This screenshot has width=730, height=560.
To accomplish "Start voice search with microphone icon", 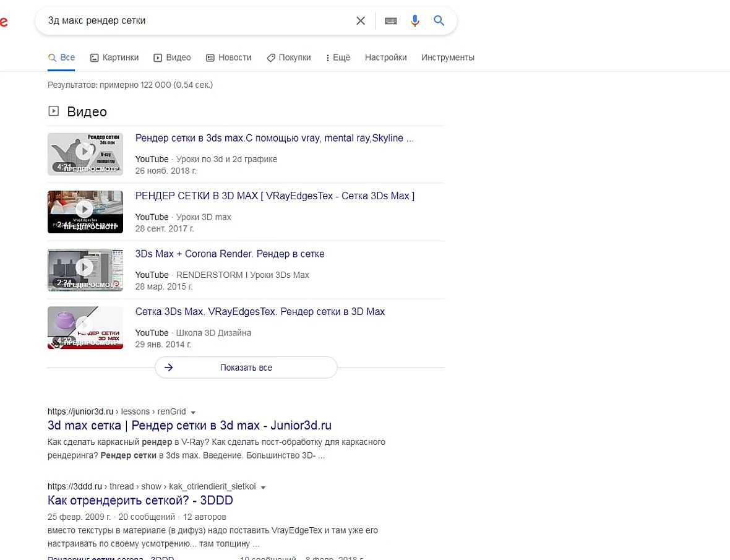I will point(415,20).
